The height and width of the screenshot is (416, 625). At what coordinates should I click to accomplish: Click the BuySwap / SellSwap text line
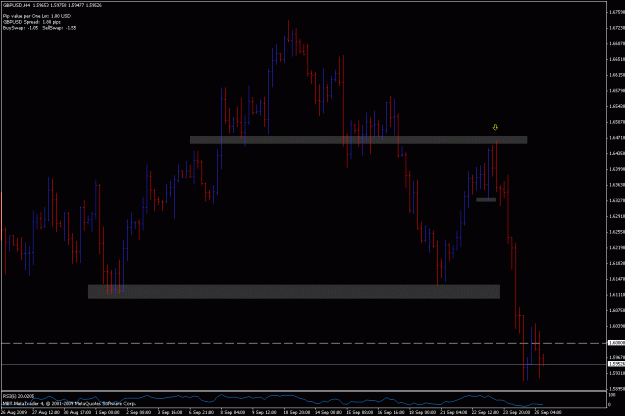tap(39, 28)
